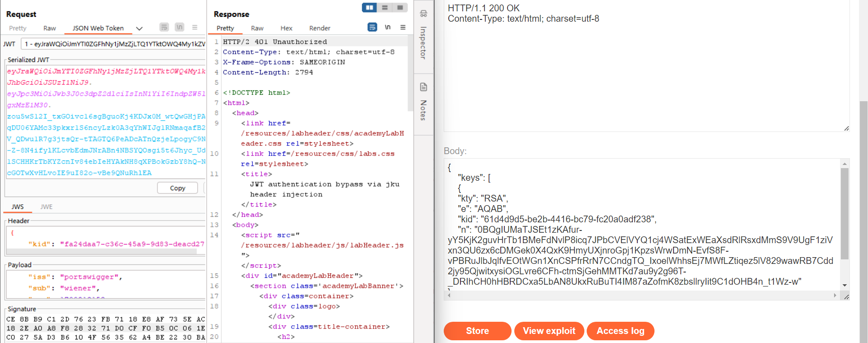This screenshot has height=343, width=868.
Task: Open the JWT token selector dropdown
Action: click(x=113, y=44)
